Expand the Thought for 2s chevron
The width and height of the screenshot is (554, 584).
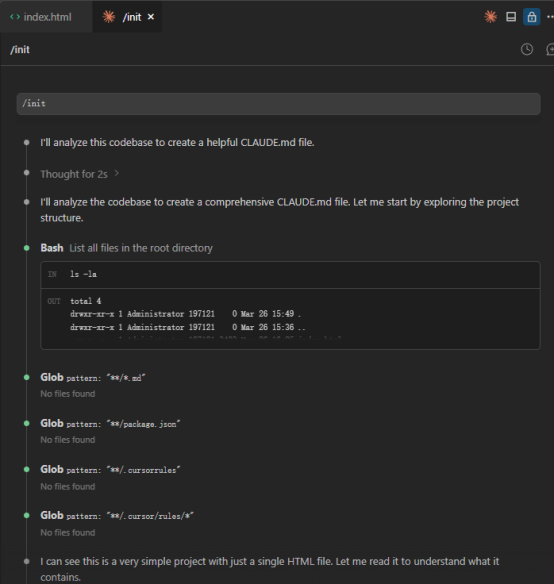pos(117,174)
